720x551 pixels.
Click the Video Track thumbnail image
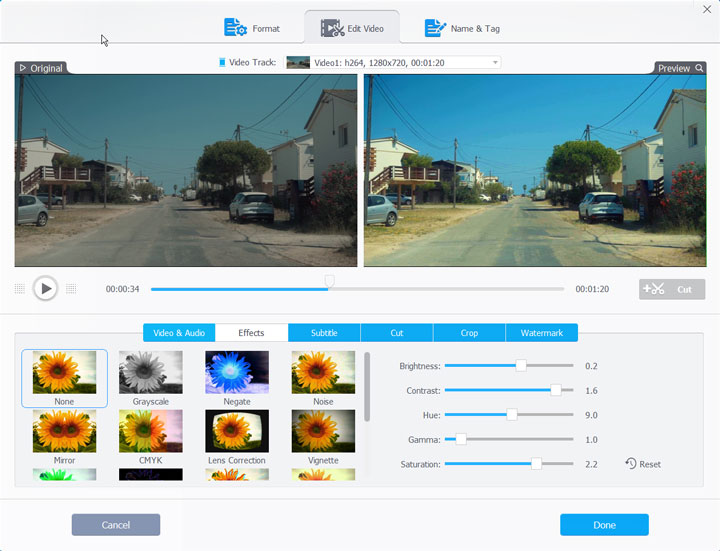click(298, 62)
